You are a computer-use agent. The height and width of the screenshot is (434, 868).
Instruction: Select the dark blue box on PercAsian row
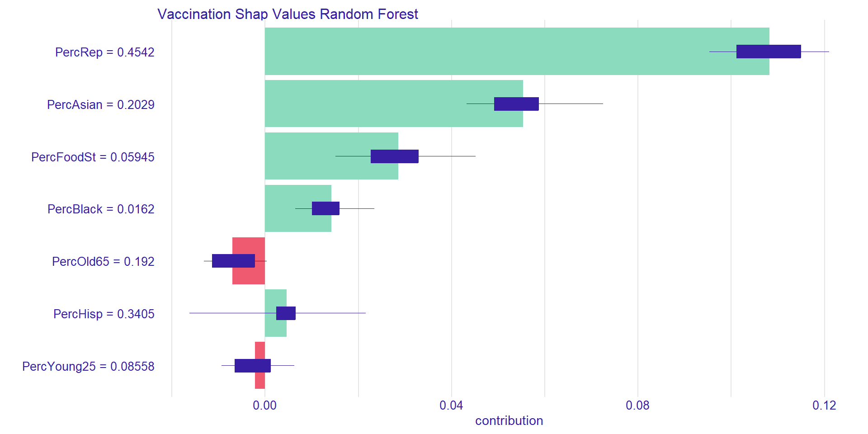(x=516, y=104)
